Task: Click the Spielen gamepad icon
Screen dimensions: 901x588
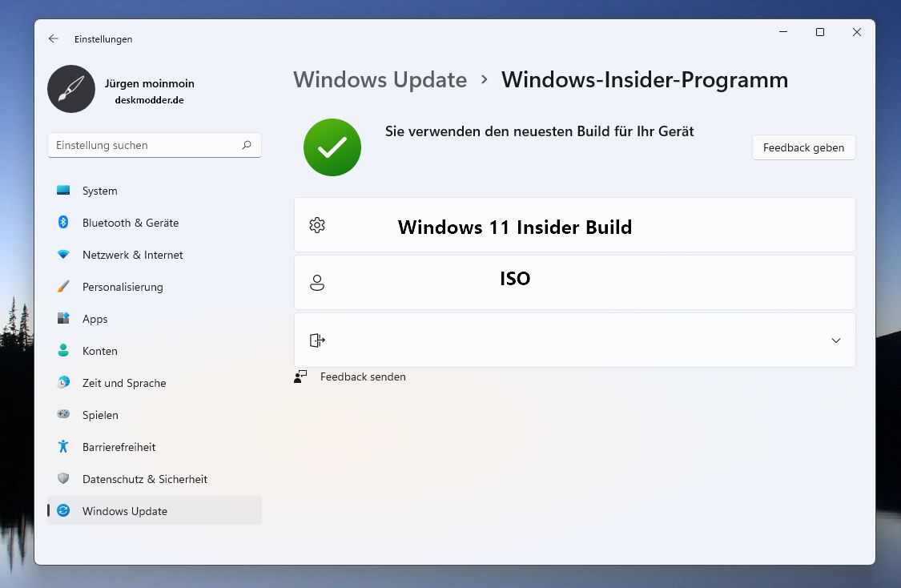Action: tap(63, 414)
